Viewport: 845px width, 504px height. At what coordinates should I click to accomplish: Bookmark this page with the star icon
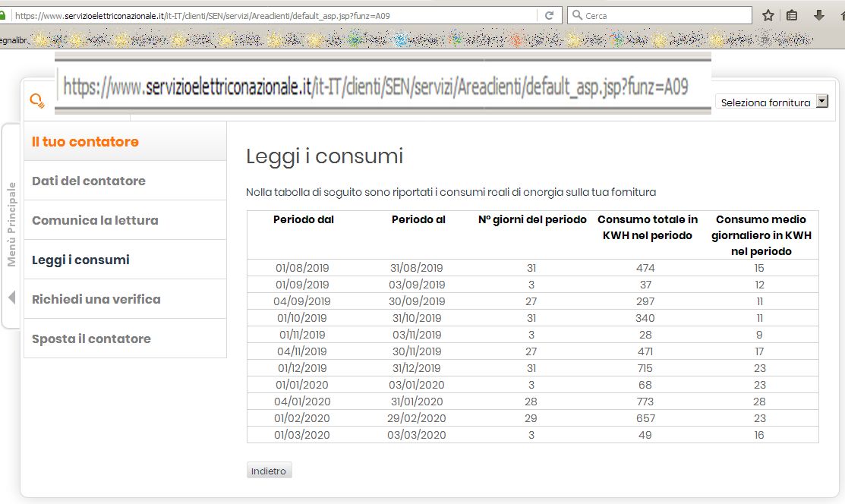pos(768,14)
